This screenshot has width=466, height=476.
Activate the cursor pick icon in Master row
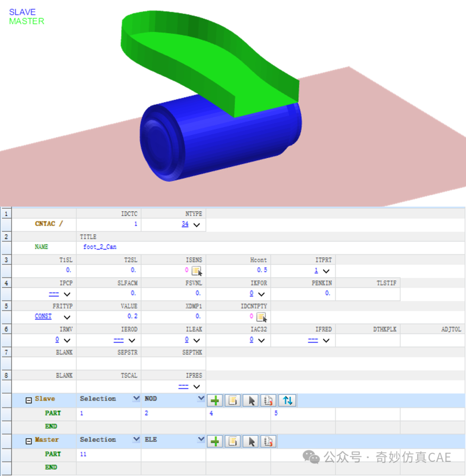point(251,442)
